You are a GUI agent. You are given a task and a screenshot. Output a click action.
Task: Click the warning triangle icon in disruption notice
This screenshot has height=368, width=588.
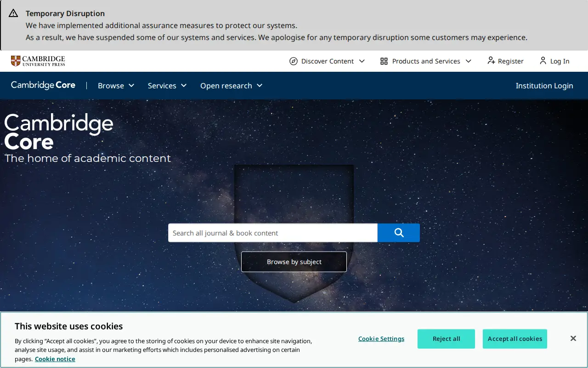pyautogui.click(x=13, y=13)
